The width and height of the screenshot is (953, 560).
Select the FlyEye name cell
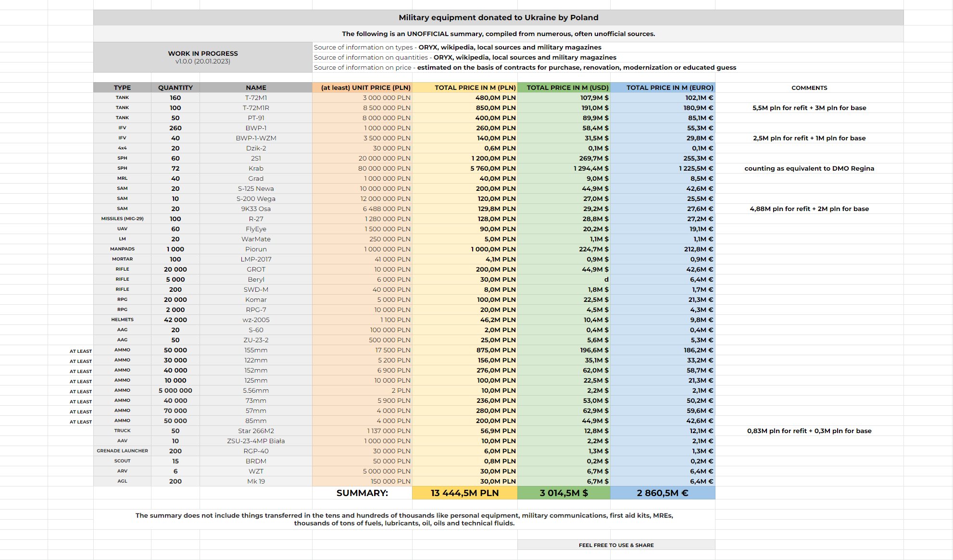[256, 229]
